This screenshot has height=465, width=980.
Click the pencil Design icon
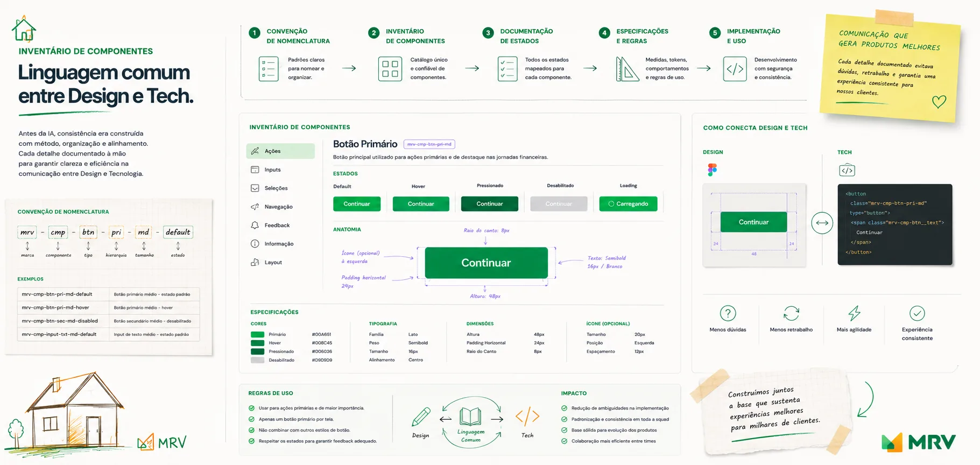[x=421, y=417]
